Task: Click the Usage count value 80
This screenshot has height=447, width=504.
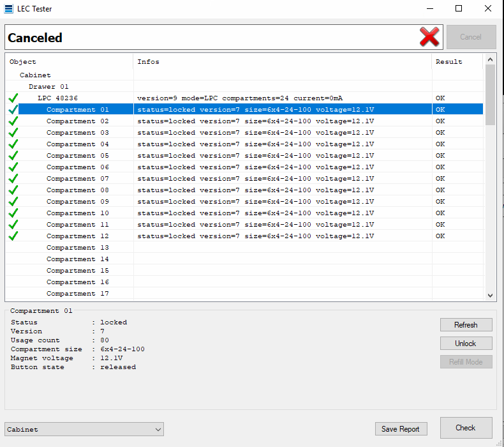Action: [x=105, y=340]
